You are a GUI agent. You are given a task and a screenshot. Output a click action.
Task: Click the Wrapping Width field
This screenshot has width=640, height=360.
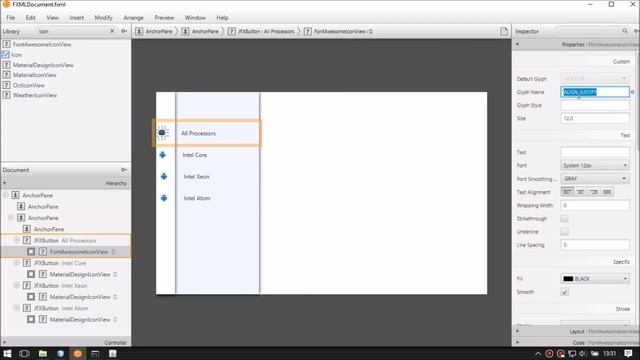(x=595, y=205)
